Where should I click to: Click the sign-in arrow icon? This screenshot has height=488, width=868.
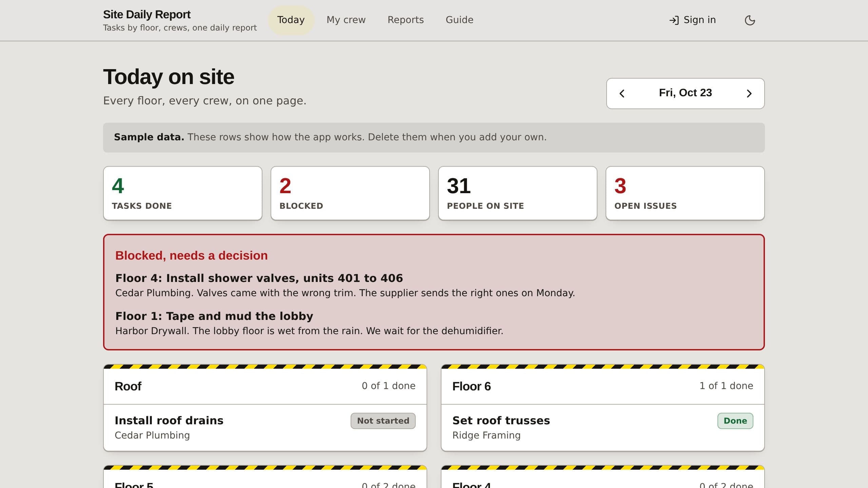674,20
